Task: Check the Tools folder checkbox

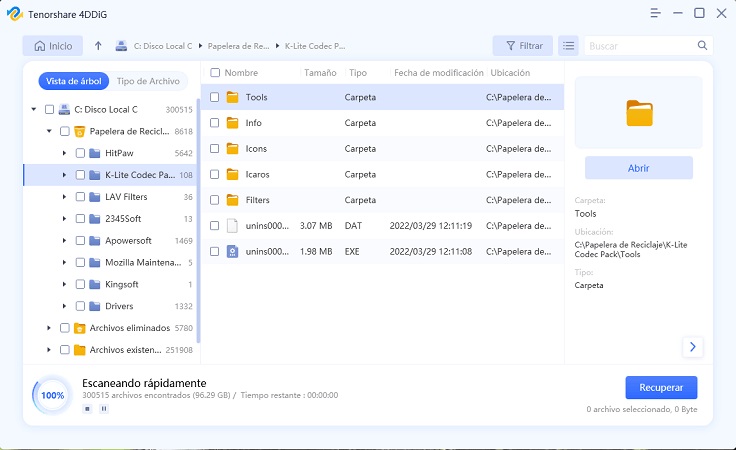Action: pyautogui.click(x=215, y=98)
